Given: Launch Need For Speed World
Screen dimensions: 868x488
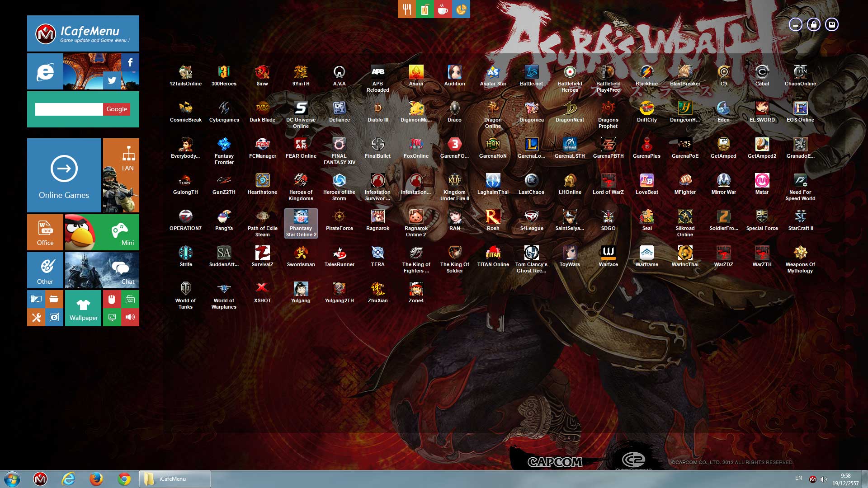Looking at the screenshot, I should [x=800, y=187].
